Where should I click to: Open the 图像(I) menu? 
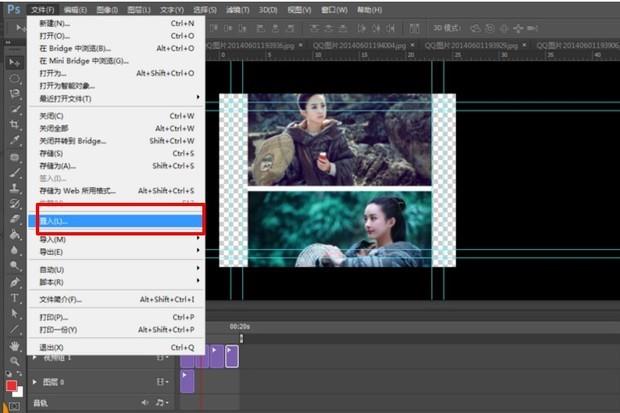[x=107, y=10]
